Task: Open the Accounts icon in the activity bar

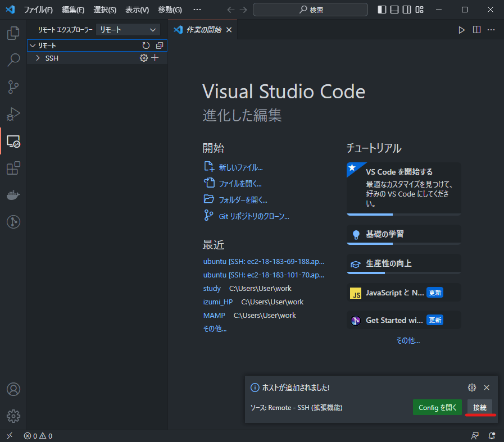Action: (x=13, y=389)
